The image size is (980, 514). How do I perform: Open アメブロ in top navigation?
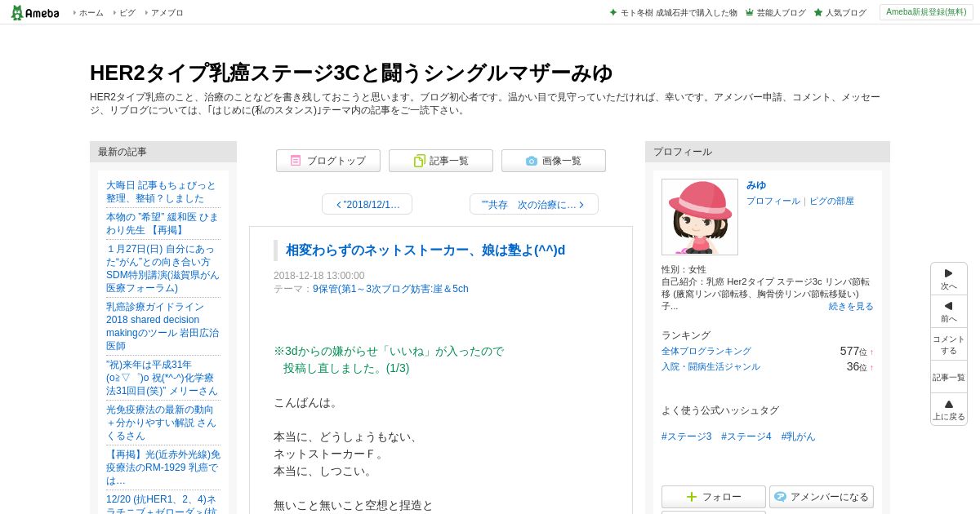tap(167, 12)
